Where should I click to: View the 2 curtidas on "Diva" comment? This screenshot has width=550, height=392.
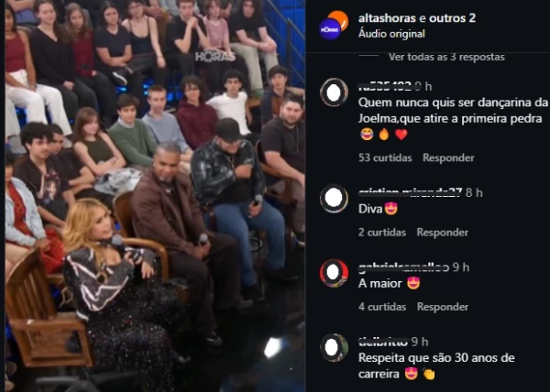tap(382, 233)
